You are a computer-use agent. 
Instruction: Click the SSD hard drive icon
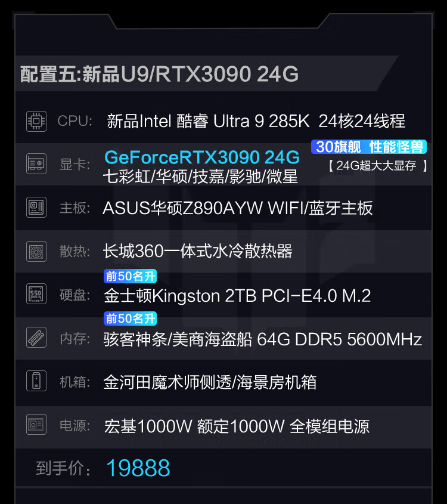tap(36, 295)
